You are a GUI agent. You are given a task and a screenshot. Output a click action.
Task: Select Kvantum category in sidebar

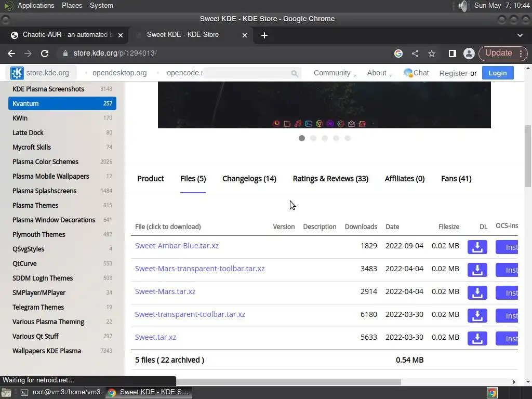(x=62, y=103)
